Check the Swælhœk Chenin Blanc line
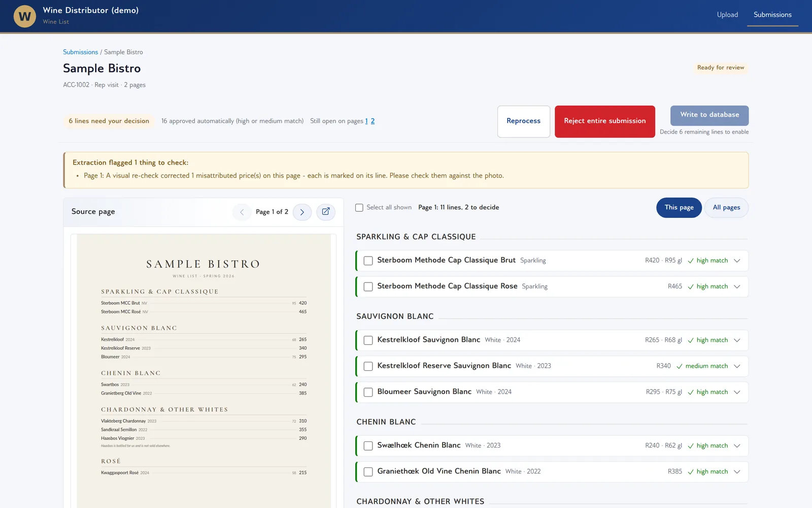This screenshot has height=508, width=812. [368, 446]
